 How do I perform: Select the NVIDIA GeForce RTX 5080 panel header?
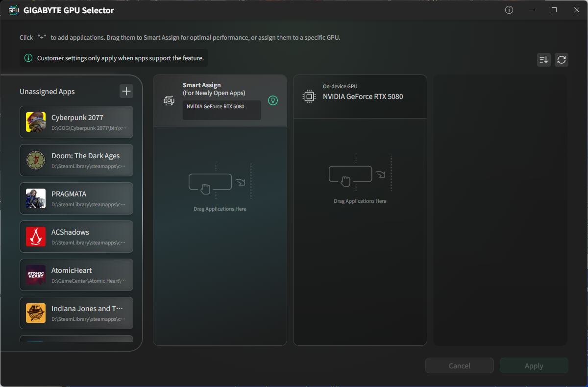coord(360,97)
